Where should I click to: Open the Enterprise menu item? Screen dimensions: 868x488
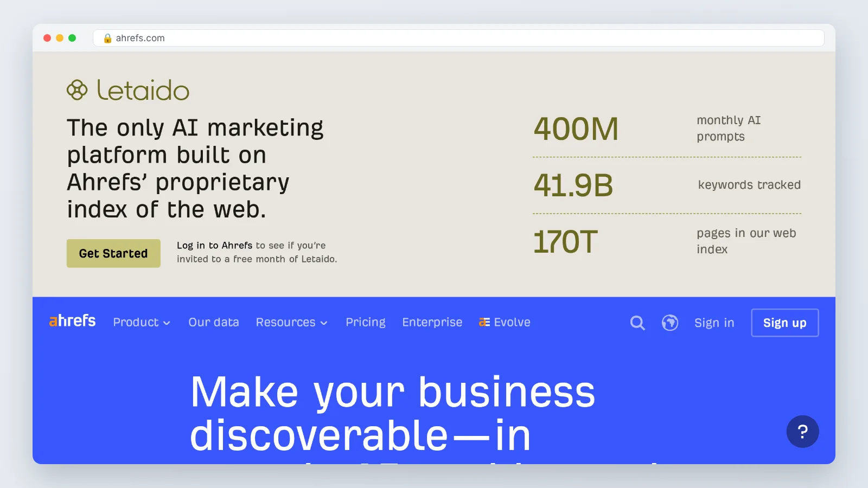click(x=432, y=322)
